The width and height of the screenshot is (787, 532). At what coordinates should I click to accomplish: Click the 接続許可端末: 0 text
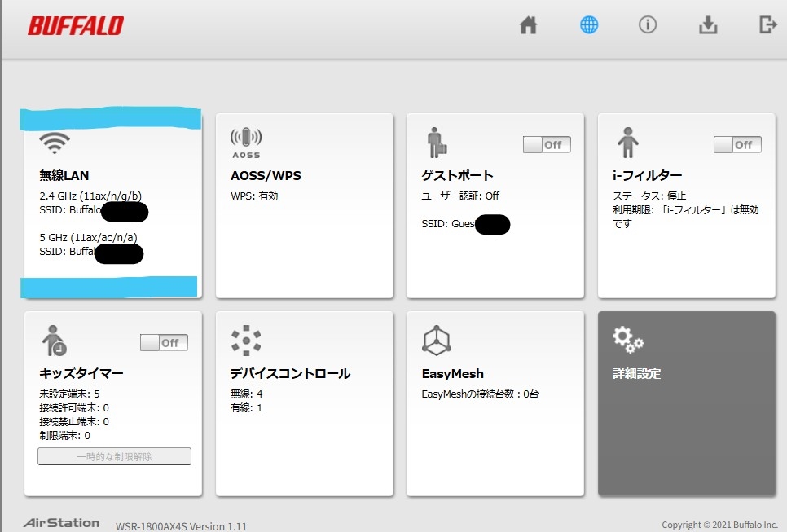click(x=74, y=407)
